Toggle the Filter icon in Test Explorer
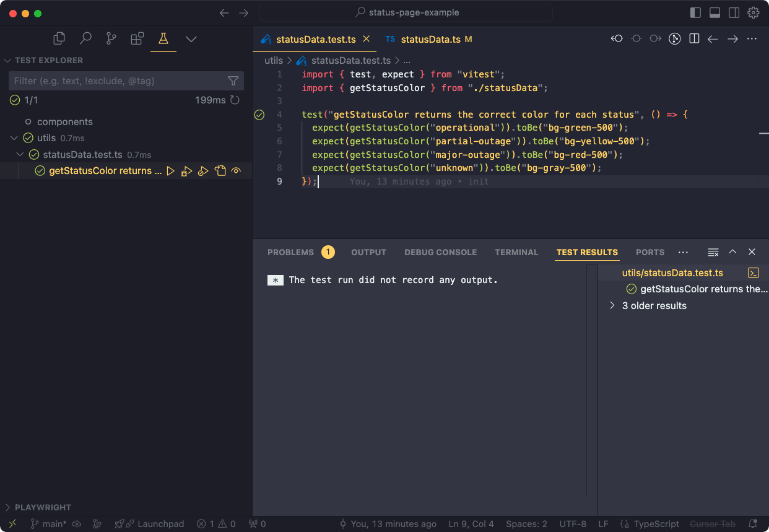Image resolution: width=769 pixels, height=532 pixels. click(x=233, y=81)
